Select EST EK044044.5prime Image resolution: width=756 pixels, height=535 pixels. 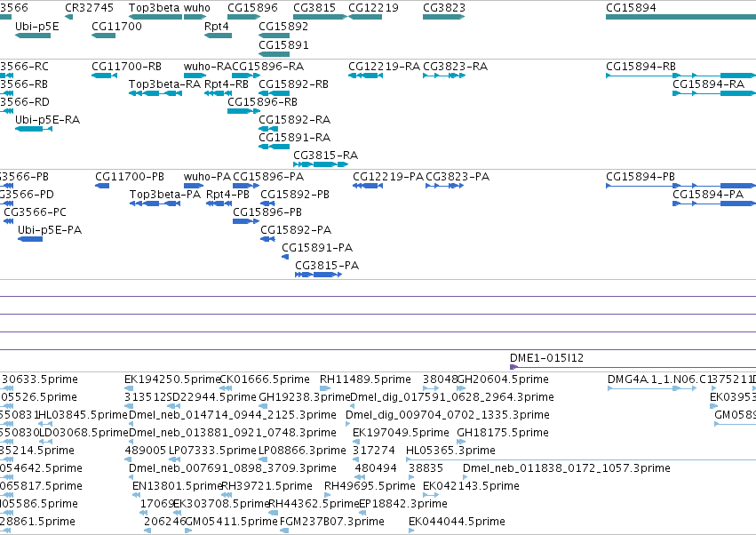click(411, 531)
